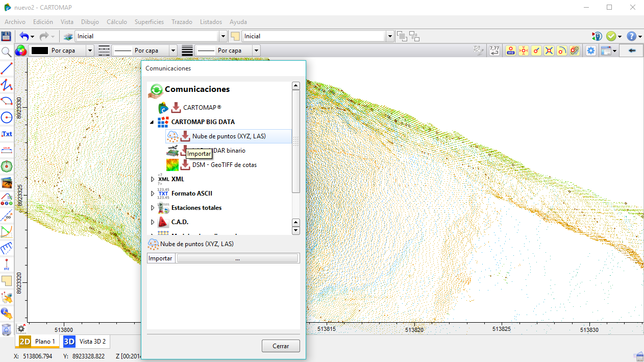Click the 7,77 coordinate entry icon
The width and height of the screenshot is (644, 362).
494,51
